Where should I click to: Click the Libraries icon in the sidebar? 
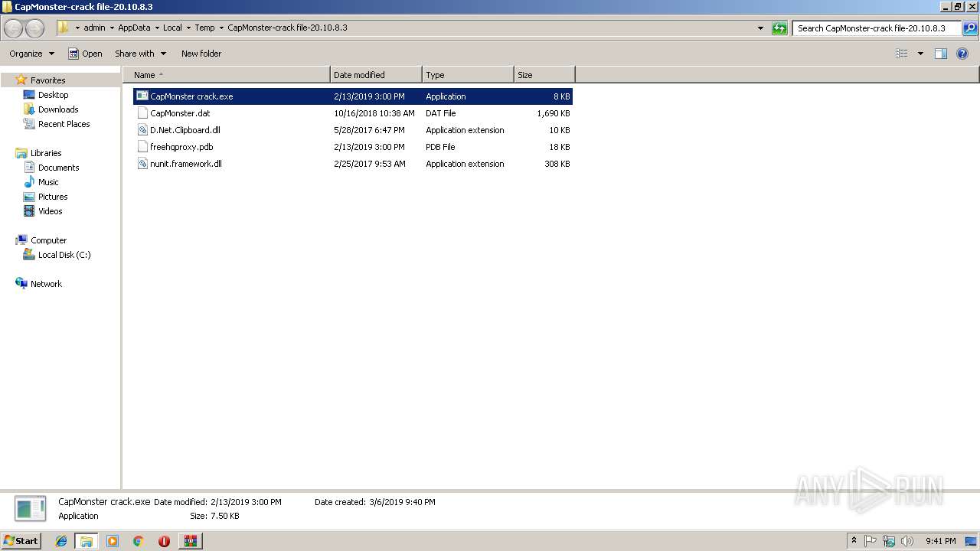pos(21,153)
